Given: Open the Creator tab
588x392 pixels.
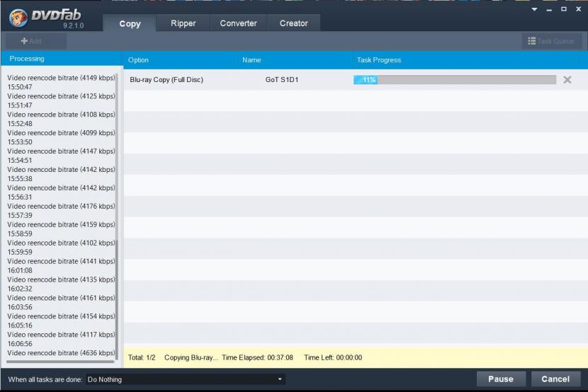Looking at the screenshot, I should (293, 23).
